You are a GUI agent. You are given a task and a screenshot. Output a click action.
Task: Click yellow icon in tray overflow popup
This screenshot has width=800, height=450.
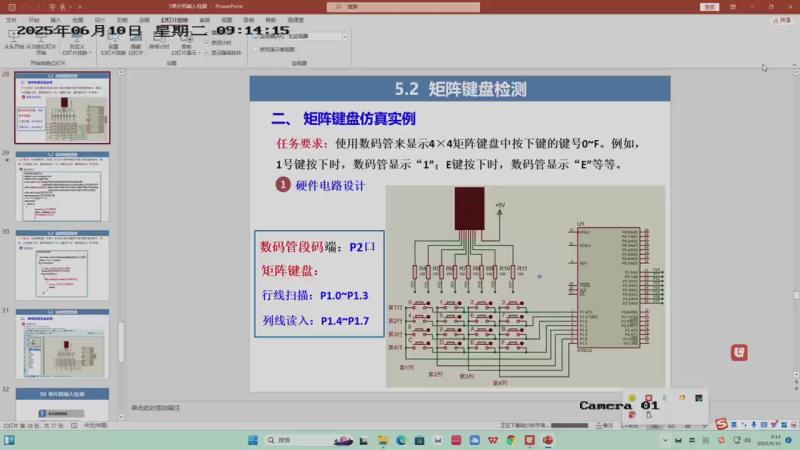632,398
